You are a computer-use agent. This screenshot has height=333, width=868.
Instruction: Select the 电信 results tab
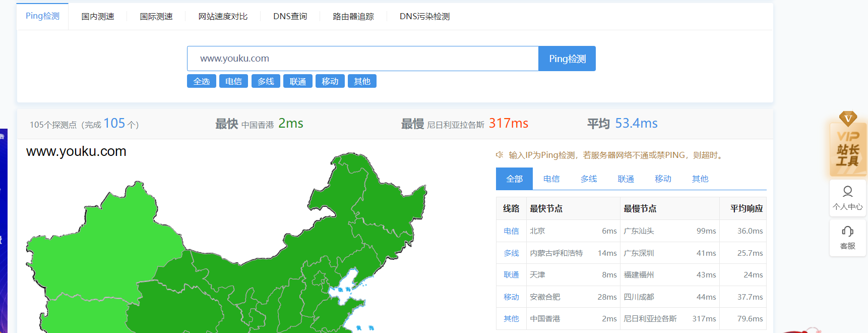[x=551, y=179]
